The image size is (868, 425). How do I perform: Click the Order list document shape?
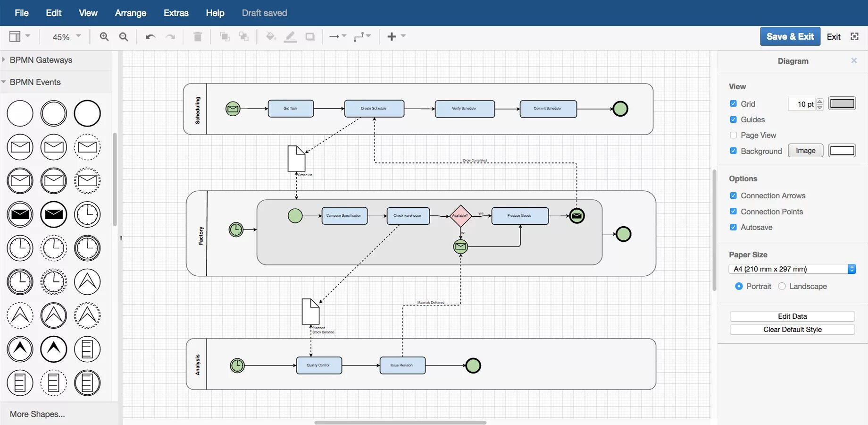(x=296, y=158)
